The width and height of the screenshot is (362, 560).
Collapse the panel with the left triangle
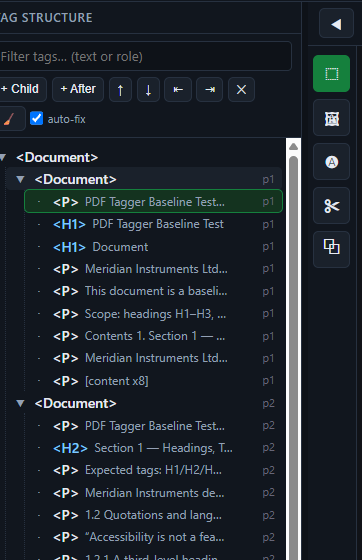click(336, 24)
